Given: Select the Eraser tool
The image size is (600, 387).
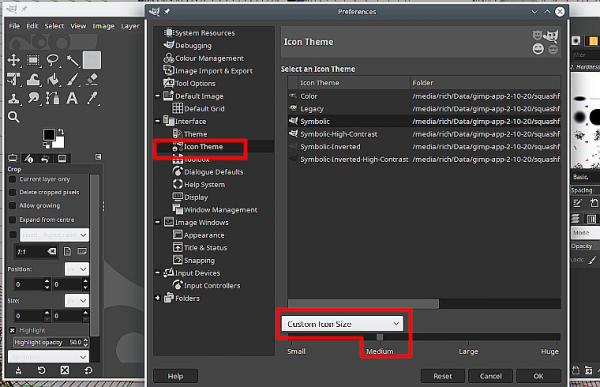Looking at the screenshot, I should (x=92, y=79).
